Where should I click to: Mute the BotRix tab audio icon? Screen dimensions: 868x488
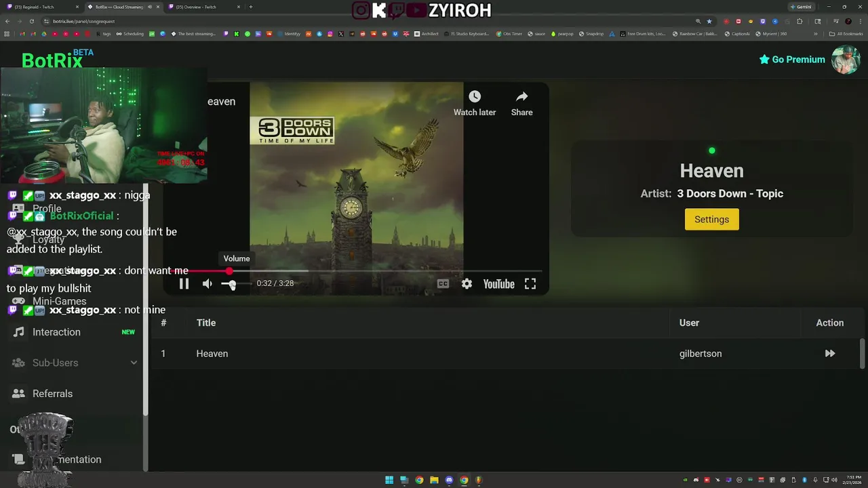149,7
